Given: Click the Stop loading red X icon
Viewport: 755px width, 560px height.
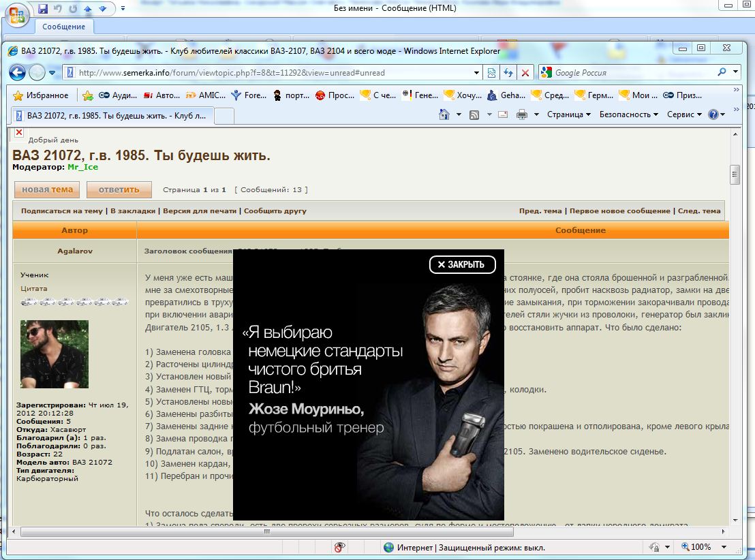Looking at the screenshot, I should [x=525, y=73].
